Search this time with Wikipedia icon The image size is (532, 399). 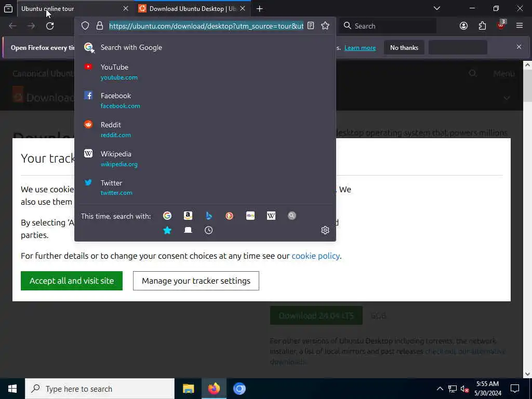(x=271, y=216)
